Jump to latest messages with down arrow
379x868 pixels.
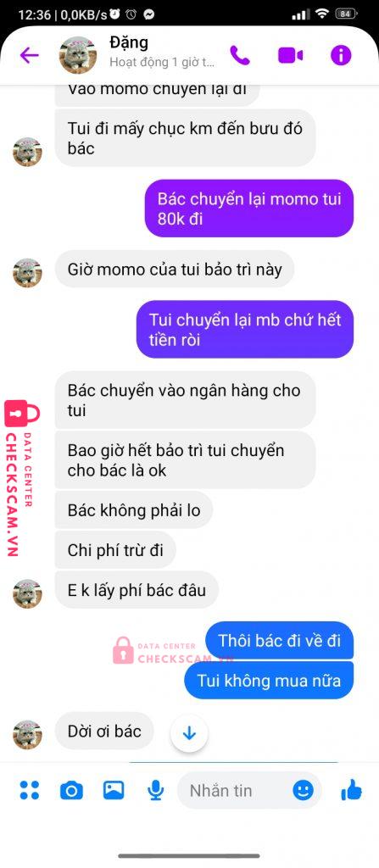point(190,733)
